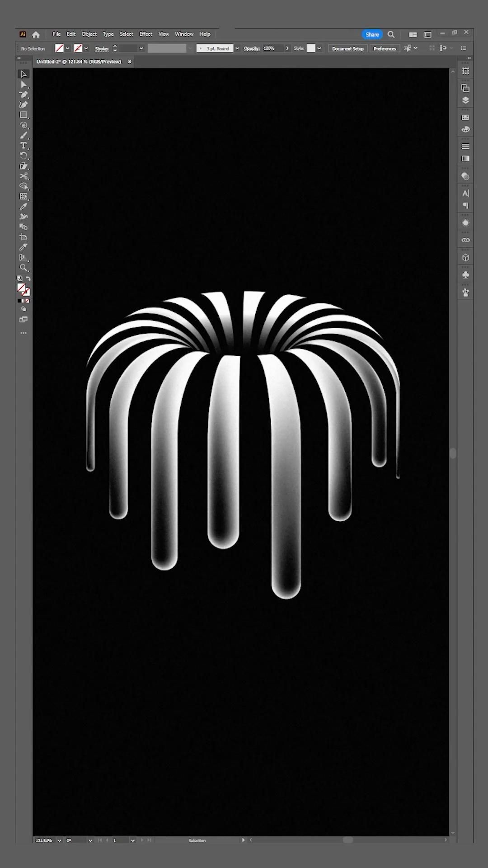Viewport: 488px width, 868px height.
Task: Select the Rectangle tool
Action: tap(23, 115)
